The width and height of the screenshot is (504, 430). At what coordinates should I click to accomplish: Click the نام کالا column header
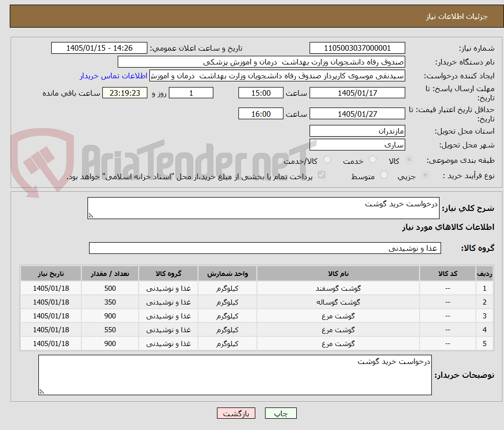[x=338, y=273]
